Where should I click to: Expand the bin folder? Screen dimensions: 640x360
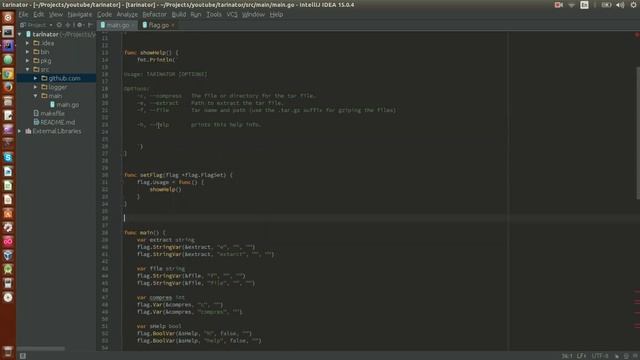point(28,52)
